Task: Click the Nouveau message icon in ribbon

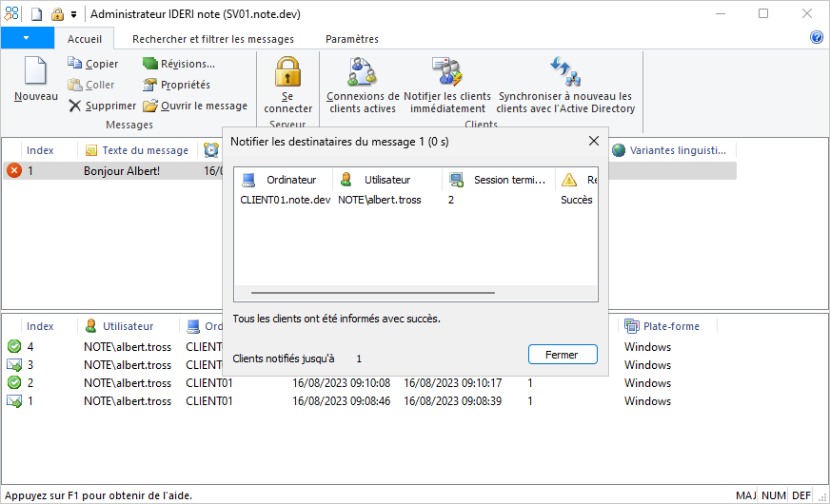Action: 35,71
